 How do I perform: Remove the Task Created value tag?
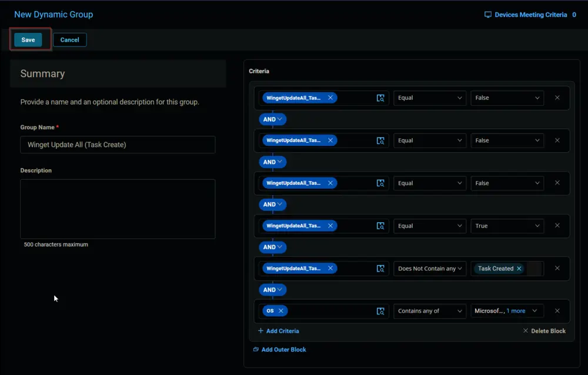tap(519, 269)
